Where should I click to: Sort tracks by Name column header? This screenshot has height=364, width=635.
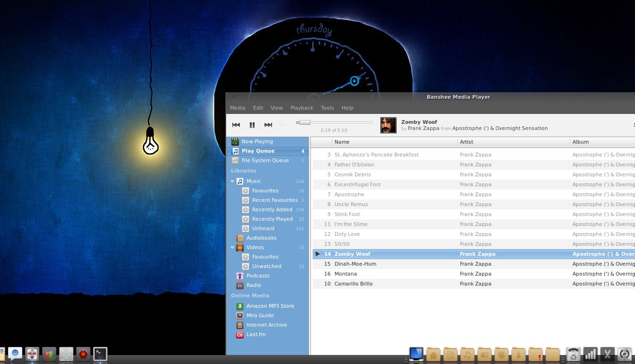(x=395, y=142)
